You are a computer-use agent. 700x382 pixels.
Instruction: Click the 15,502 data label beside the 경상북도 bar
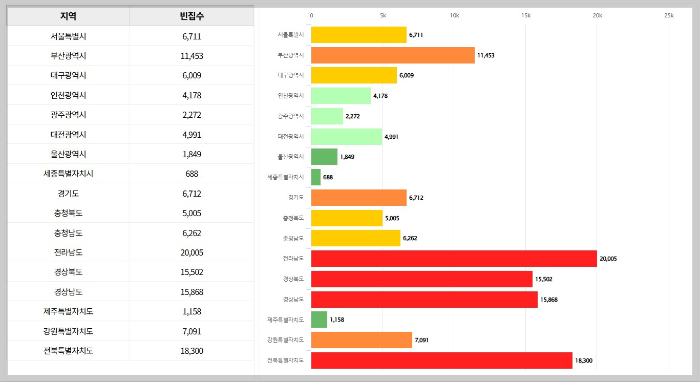tap(544, 279)
